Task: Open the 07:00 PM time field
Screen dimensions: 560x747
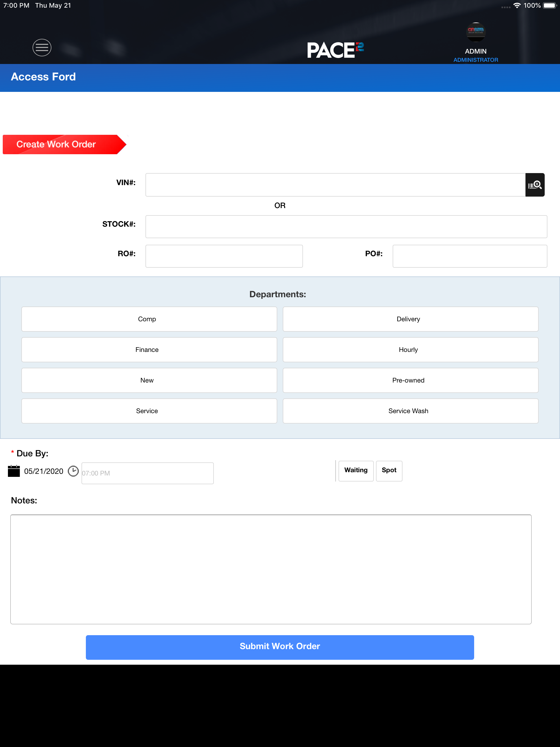Action: point(148,473)
